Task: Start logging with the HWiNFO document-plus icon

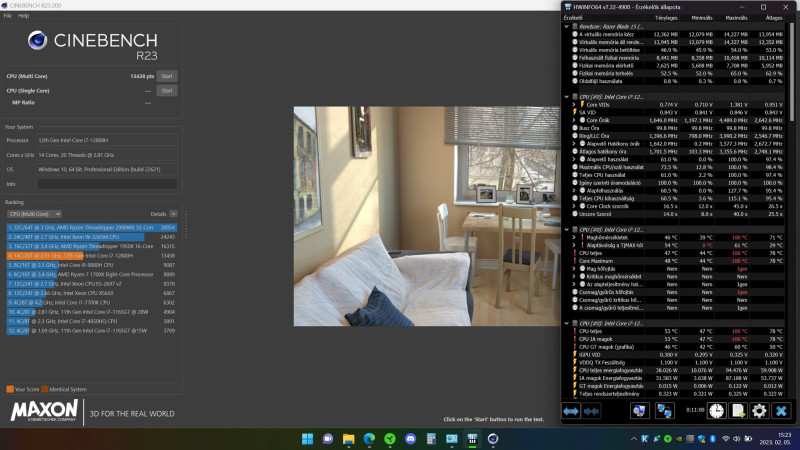Action: tap(738, 411)
